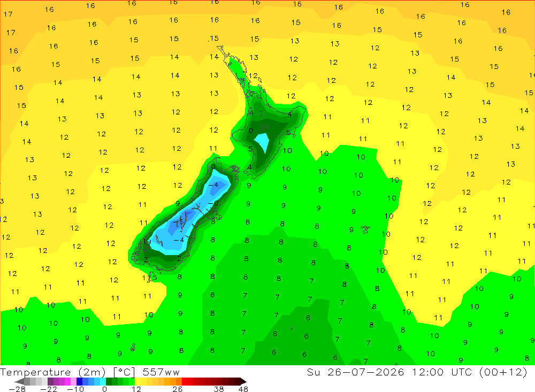Click the Chatham Islands outline east of New Zealand
Screen dimensions: 535x392
pos(365,229)
